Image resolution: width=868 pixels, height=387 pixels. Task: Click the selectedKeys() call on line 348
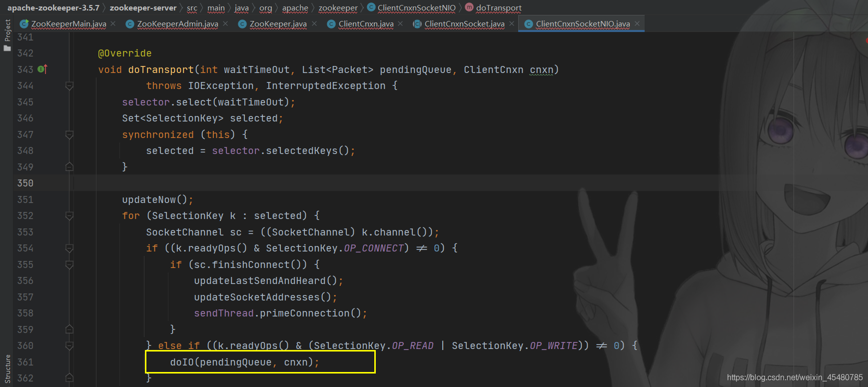[308, 150]
